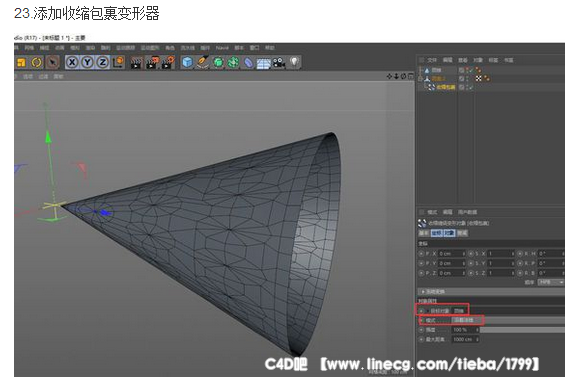Viewport: 565px width, 381px height.
Task: Click the R.H rotation field
Action: pos(550,254)
